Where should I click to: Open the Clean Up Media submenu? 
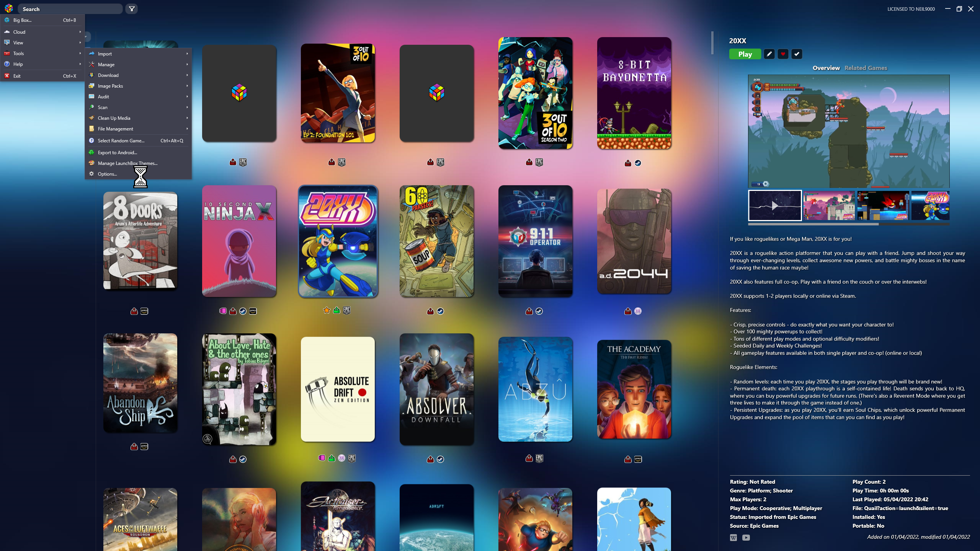[x=138, y=118]
